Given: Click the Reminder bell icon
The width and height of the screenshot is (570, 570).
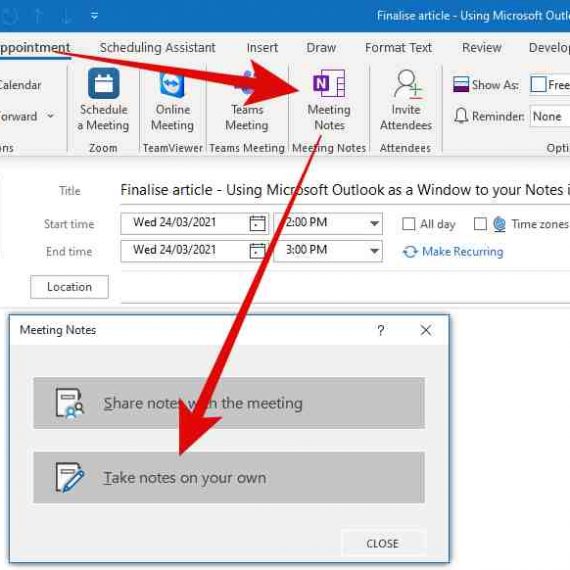Looking at the screenshot, I should pos(461,116).
